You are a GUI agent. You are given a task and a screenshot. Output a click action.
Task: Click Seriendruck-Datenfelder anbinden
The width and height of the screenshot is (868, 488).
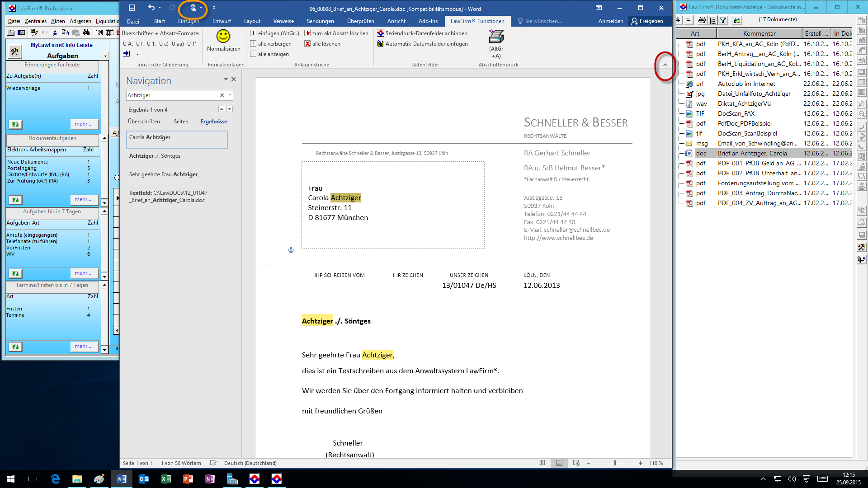click(426, 33)
